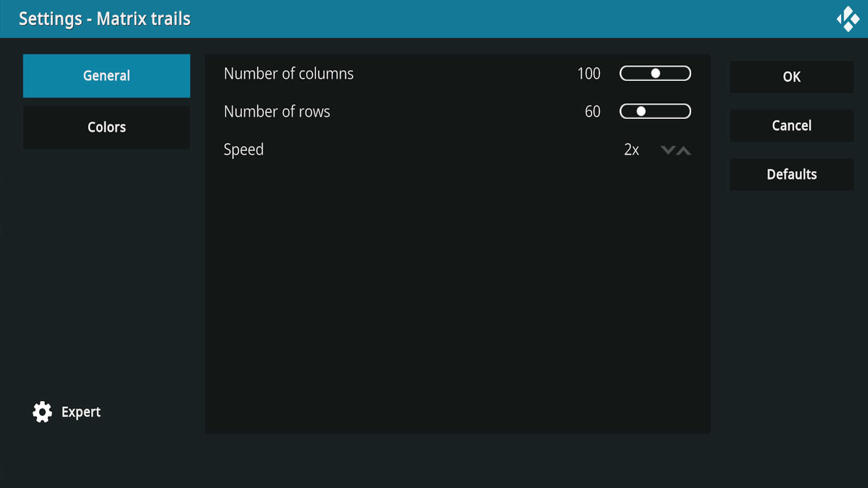
Task: Cancel the Matrix trails settings
Action: click(791, 126)
